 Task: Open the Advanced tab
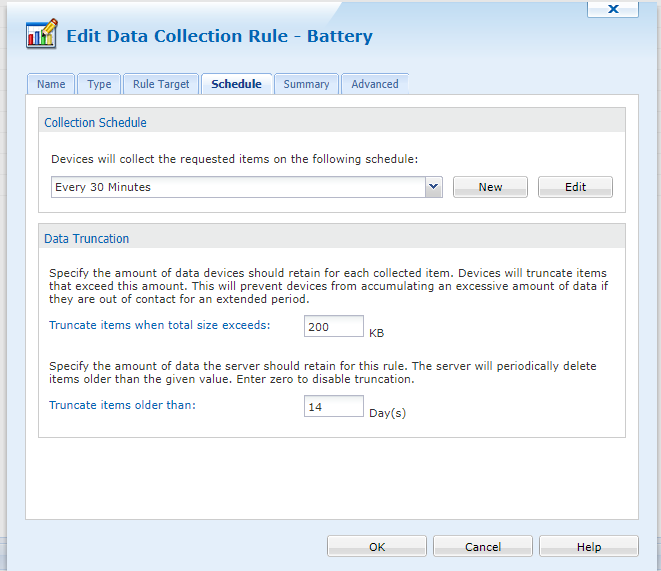375,84
